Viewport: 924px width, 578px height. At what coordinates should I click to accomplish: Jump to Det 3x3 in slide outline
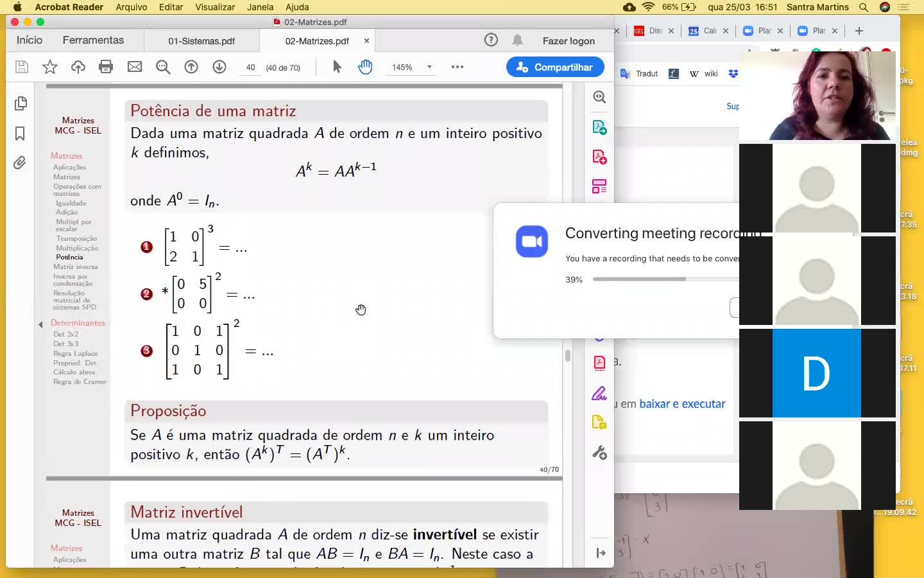[x=65, y=344]
